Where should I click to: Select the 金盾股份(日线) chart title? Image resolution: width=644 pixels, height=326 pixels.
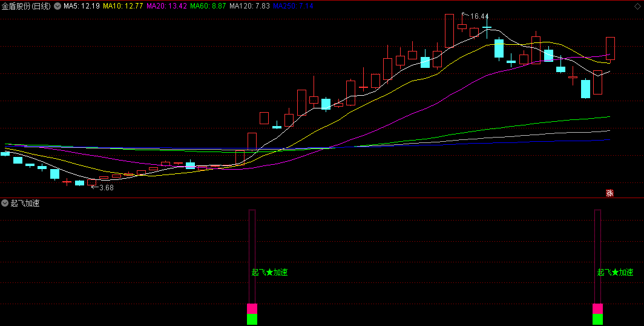point(26,6)
